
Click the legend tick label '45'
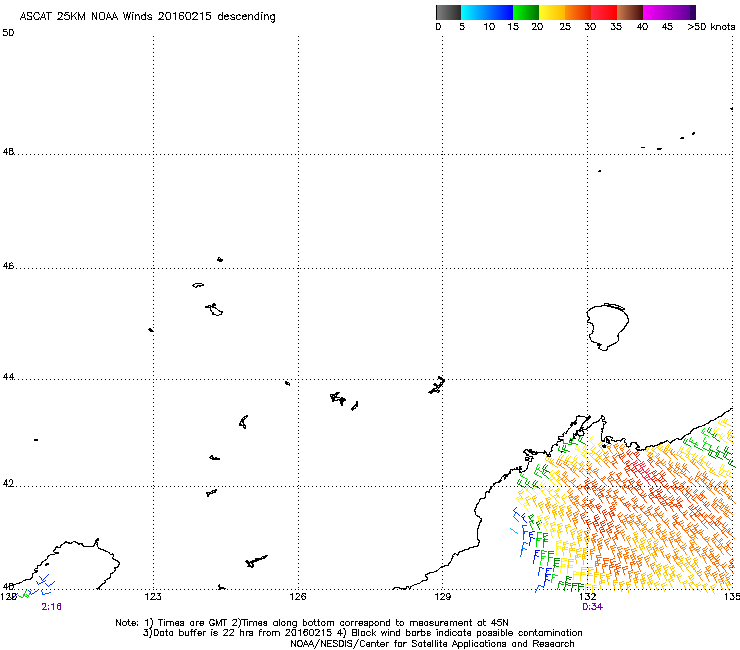[x=667, y=27]
